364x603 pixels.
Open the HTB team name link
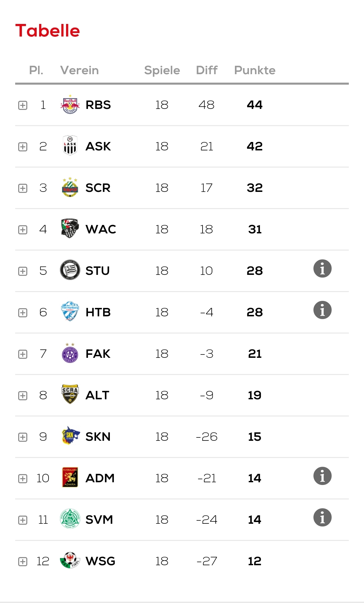pyautogui.click(x=98, y=312)
